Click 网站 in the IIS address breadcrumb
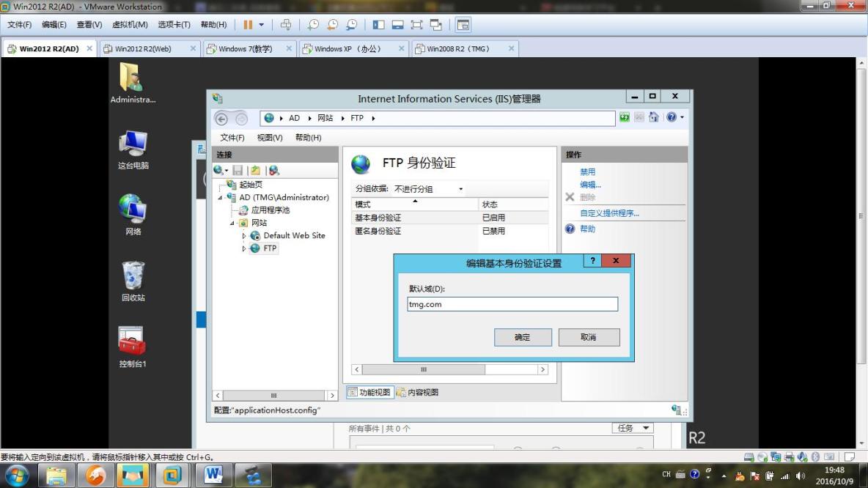This screenshot has height=488, width=868. tap(325, 118)
